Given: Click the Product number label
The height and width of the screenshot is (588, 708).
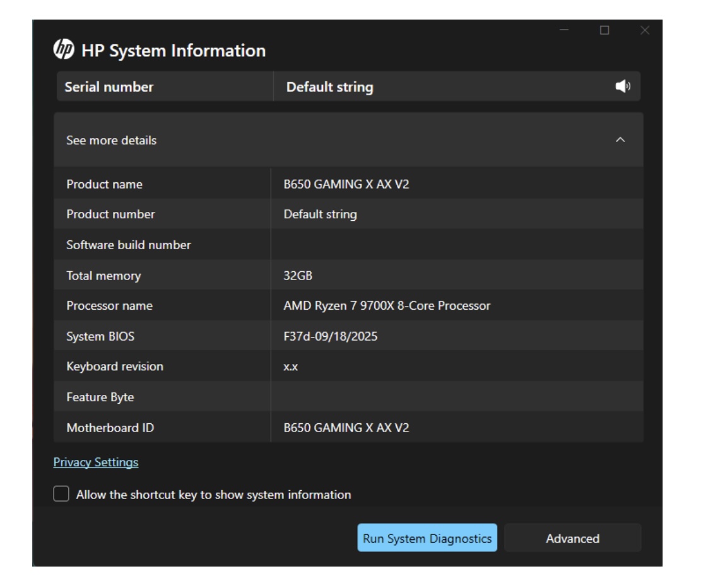Looking at the screenshot, I should pos(110,215).
